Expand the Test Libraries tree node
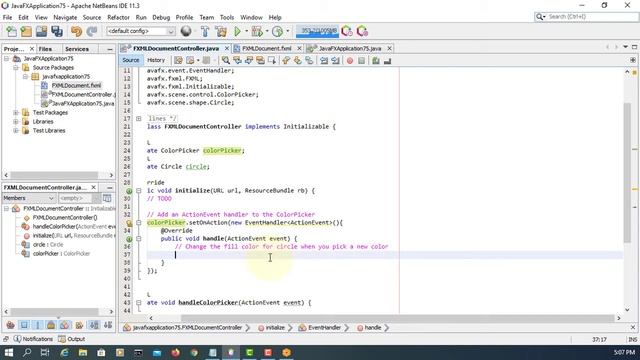The height and width of the screenshot is (360, 640). [x=16, y=130]
